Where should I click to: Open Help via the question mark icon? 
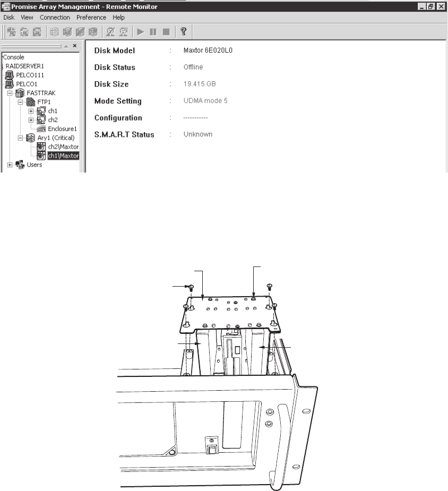tap(183, 32)
